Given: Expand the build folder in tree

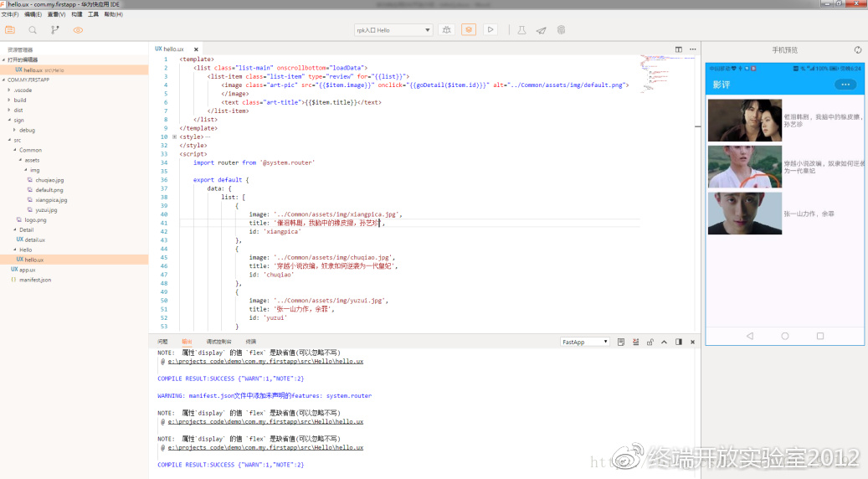Looking at the screenshot, I should click(19, 100).
